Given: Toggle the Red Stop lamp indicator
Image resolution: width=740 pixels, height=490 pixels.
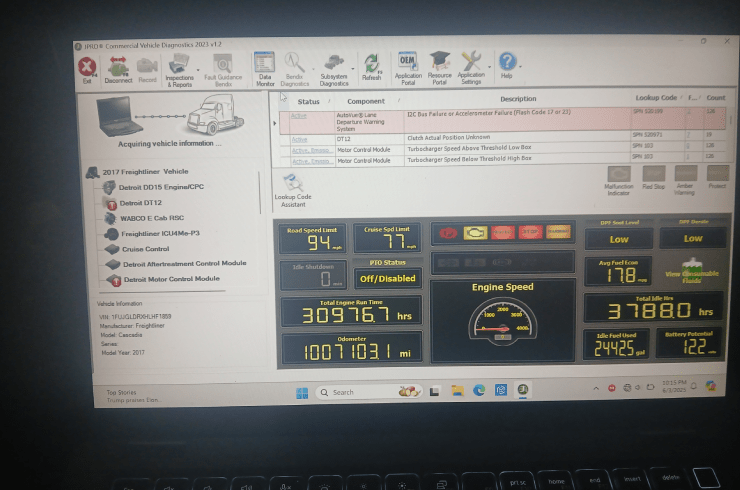Looking at the screenshot, I should click(653, 177).
